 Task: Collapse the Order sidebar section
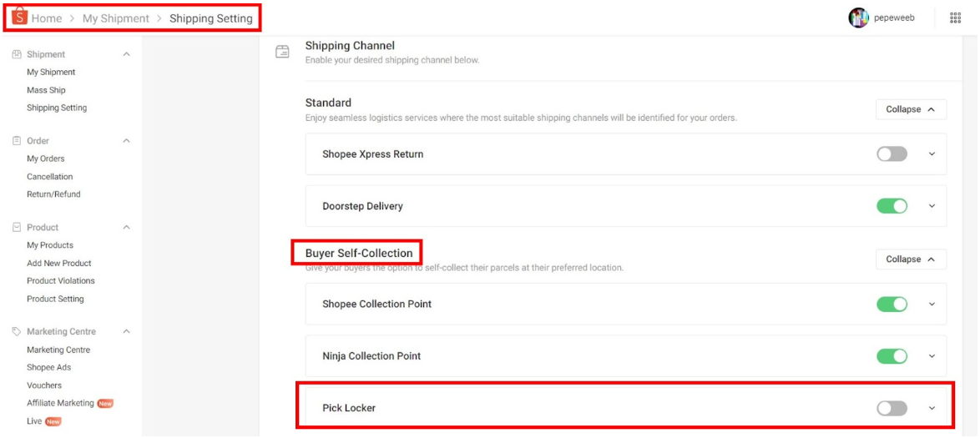coord(127,141)
